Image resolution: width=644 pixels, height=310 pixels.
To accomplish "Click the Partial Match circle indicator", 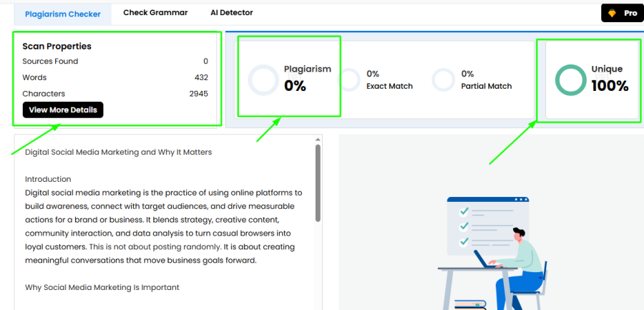I will [443, 79].
